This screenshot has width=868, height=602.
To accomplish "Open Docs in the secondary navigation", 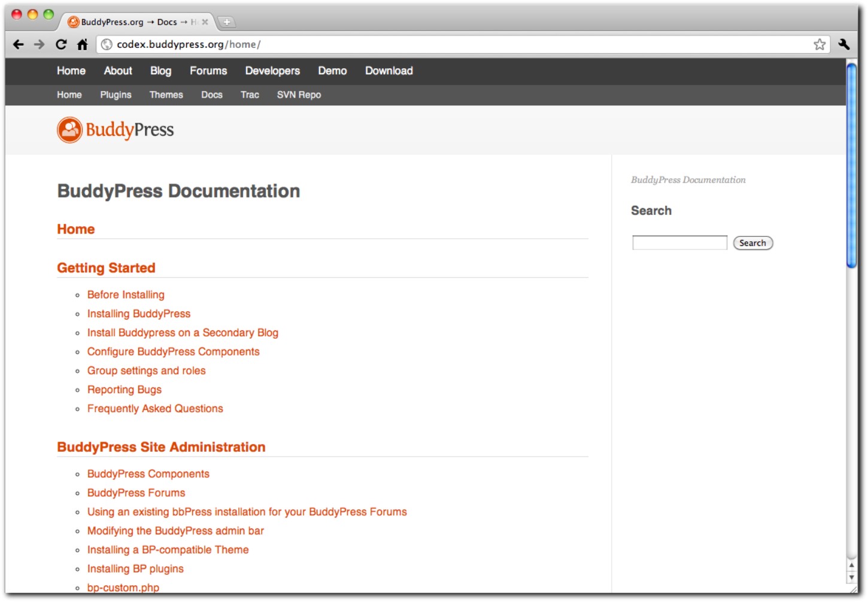I will point(212,95).
